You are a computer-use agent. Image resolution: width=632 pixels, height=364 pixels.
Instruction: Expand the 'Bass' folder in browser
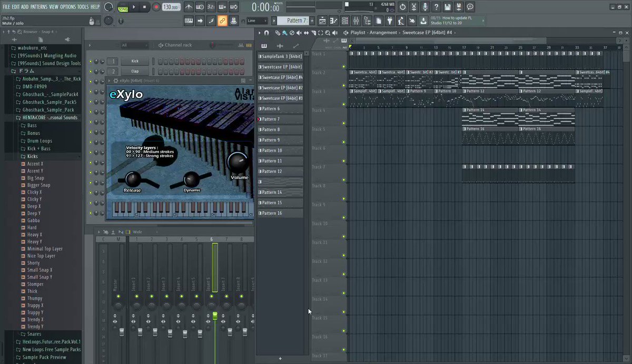click(x=32, y=126)
